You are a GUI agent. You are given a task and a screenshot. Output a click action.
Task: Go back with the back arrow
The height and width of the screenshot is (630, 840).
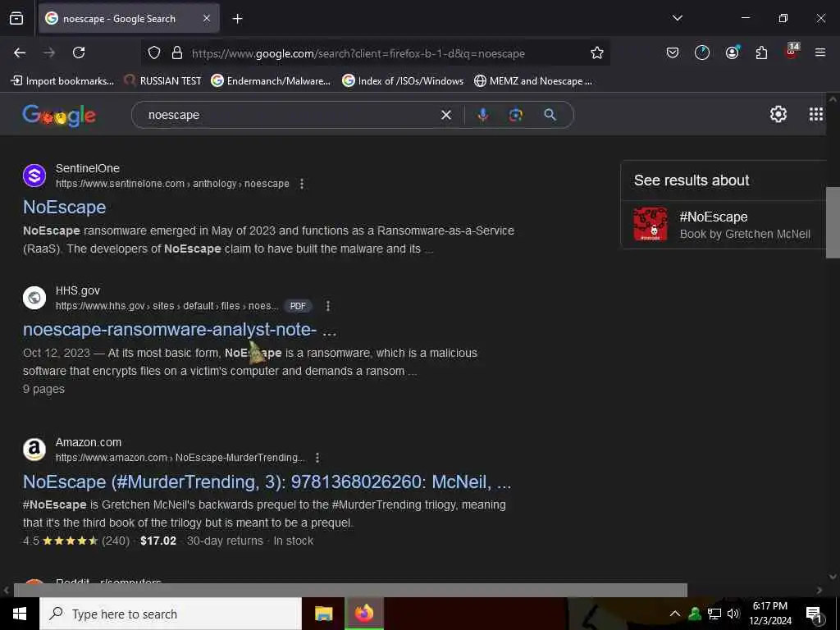20,52
